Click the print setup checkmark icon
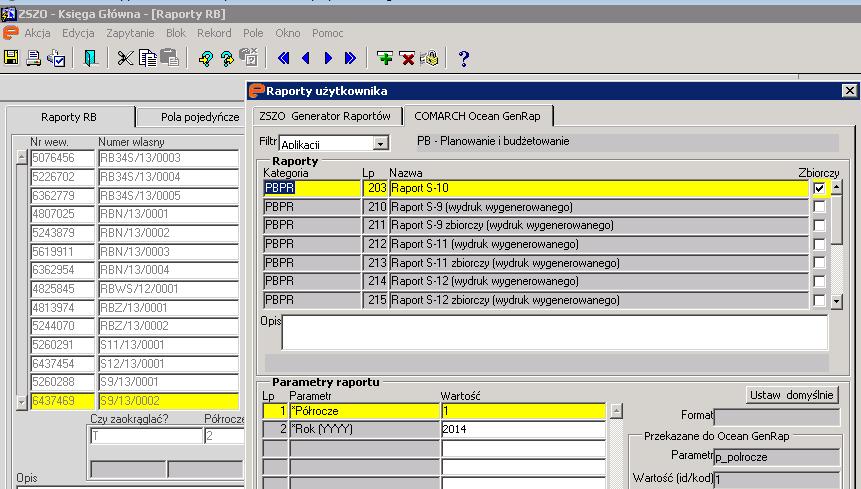This screenshot has height=489, width=861. click(56, 58)
